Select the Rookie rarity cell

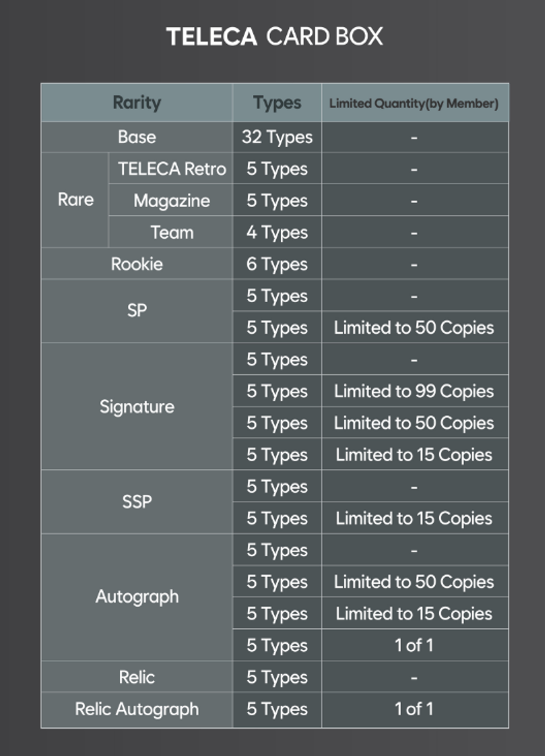tap(137, 264)
